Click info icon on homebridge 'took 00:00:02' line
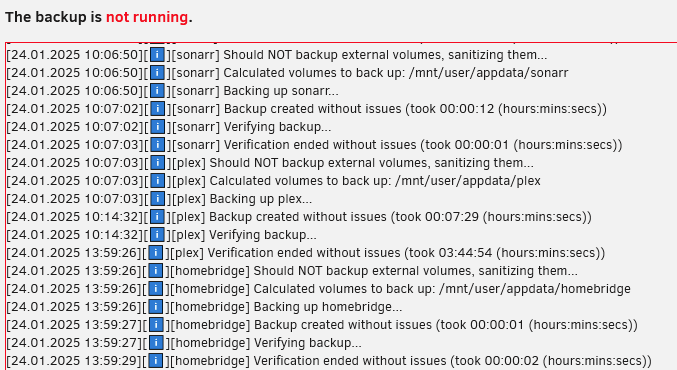The height and width of the screenshot is (370, 677). [x=156, y=361]
